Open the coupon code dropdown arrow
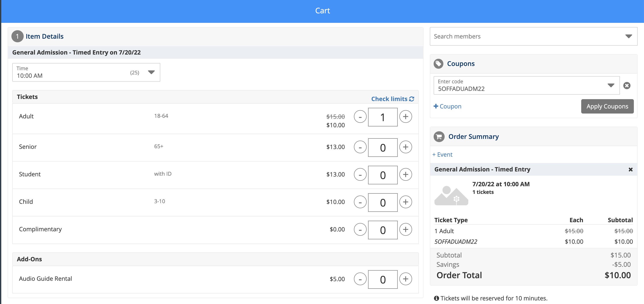This screenshot has width=644, height=304. pyautogui.click(x=611, y=85)
